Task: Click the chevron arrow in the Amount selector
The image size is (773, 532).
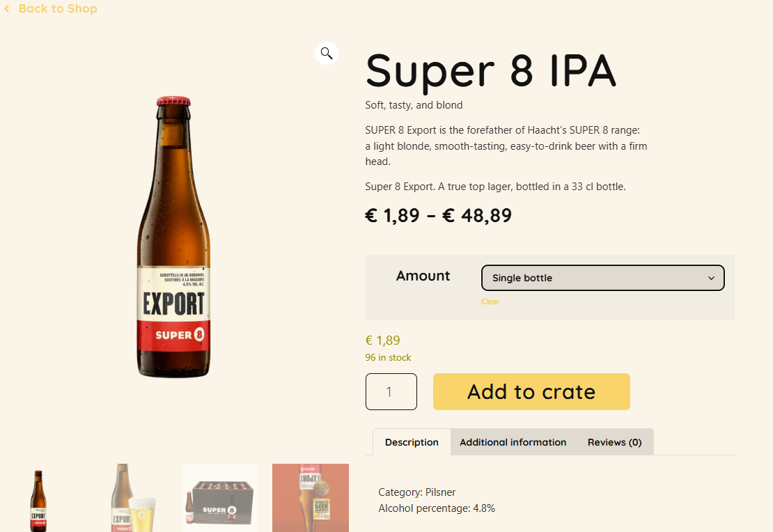Action: (711, 278)
